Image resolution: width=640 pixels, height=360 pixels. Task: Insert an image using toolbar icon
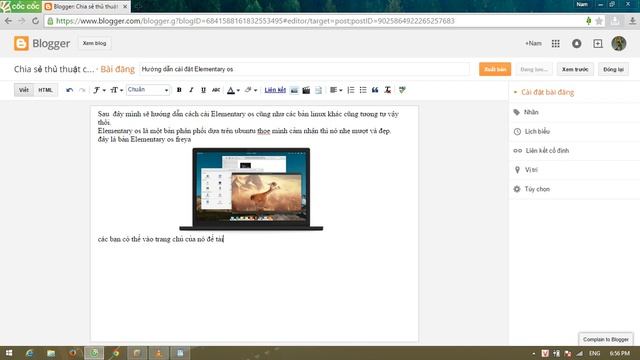point(294,90)
